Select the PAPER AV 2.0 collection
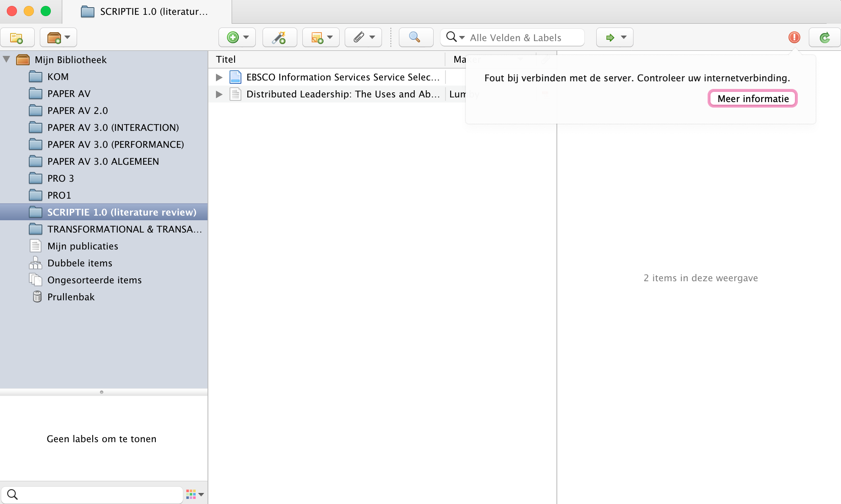The width and height of the screenshot is (841, 504). (x=77, y=111)
